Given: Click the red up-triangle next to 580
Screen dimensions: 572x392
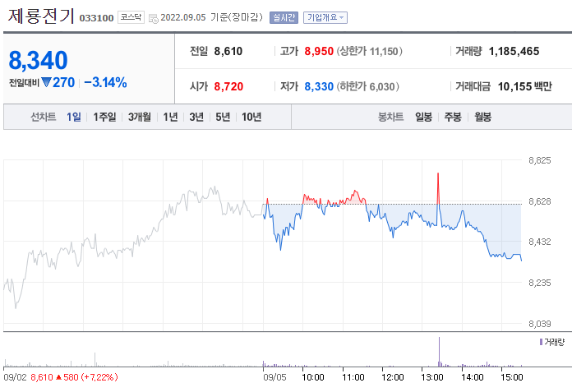Looking at the screenshot, I should coord(58,377).
